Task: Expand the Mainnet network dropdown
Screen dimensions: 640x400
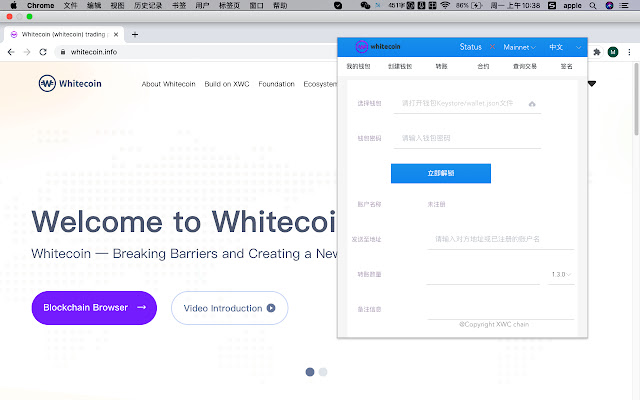Action: 519,47
